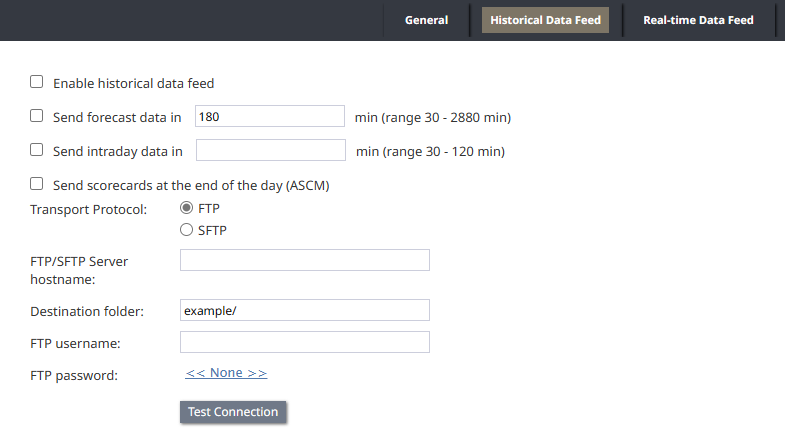This screenshot has height=444, width=785.
Task: Focus the Destination folder field with example/
Action: click(305, 310)
